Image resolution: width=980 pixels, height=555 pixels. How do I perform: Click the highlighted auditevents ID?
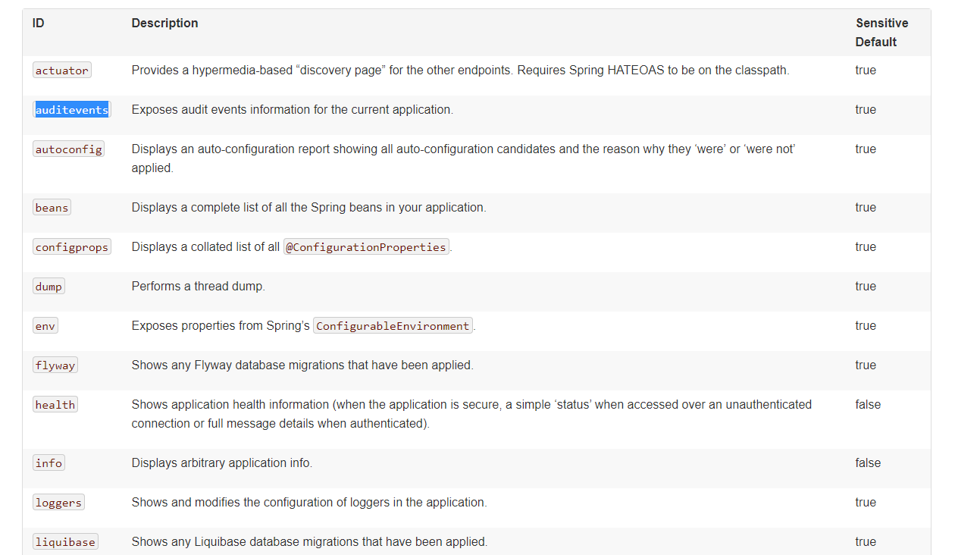(72, 110)
